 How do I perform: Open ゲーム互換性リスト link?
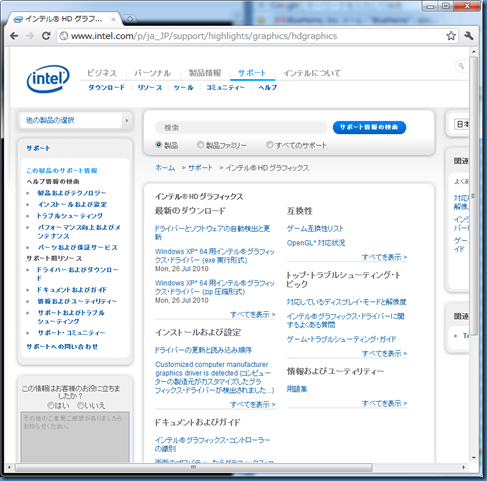(x=315, y=229)
